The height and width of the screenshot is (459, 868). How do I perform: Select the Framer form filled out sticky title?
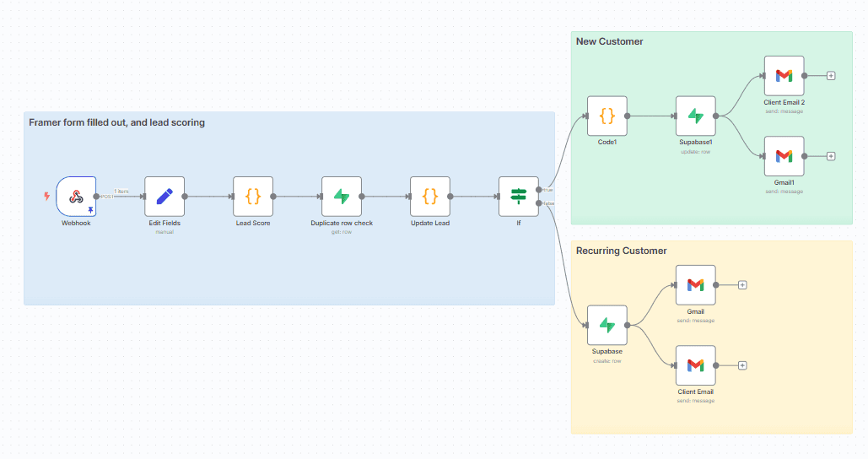tap(116, 122)
